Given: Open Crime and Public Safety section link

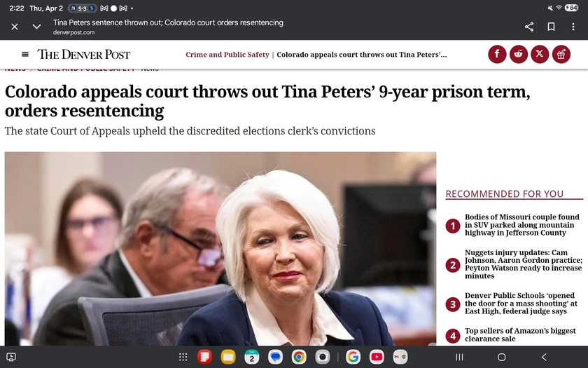Looking at the screenshot, I should click(227, 55).
